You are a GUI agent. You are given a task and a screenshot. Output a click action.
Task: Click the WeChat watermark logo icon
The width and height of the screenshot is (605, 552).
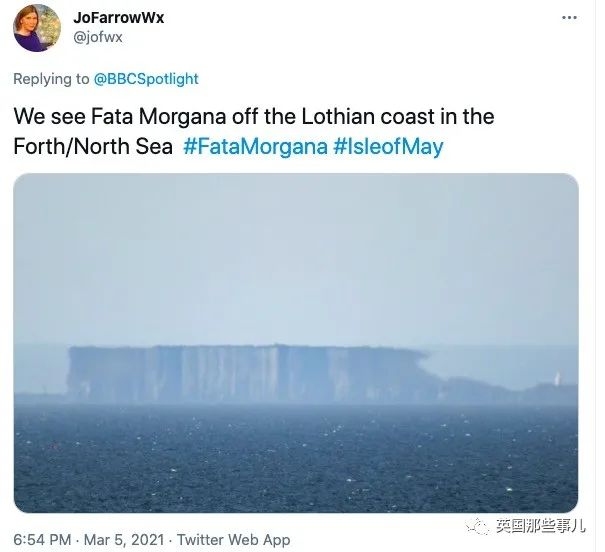[x=478, y=526]
